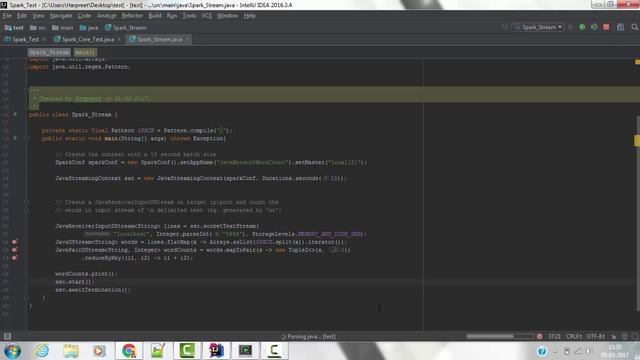Open the Tools menu

coord(189,16)
